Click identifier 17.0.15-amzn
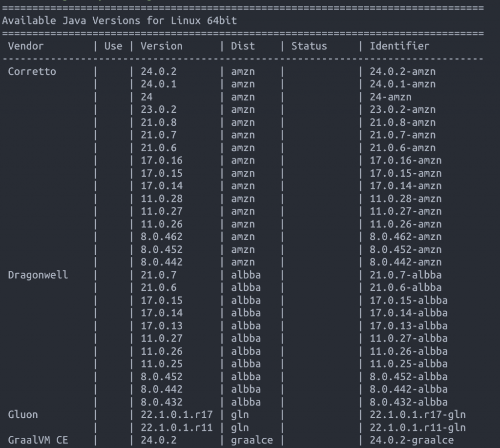Screen dimensions: 500x448 coord(406,173)
